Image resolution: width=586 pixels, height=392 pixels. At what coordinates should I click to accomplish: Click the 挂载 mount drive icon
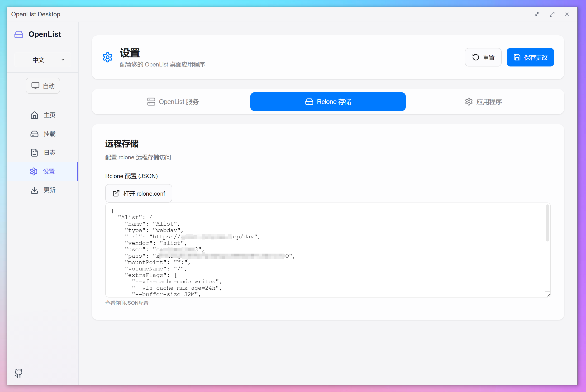pyautogui.click(x=34, y=134)
